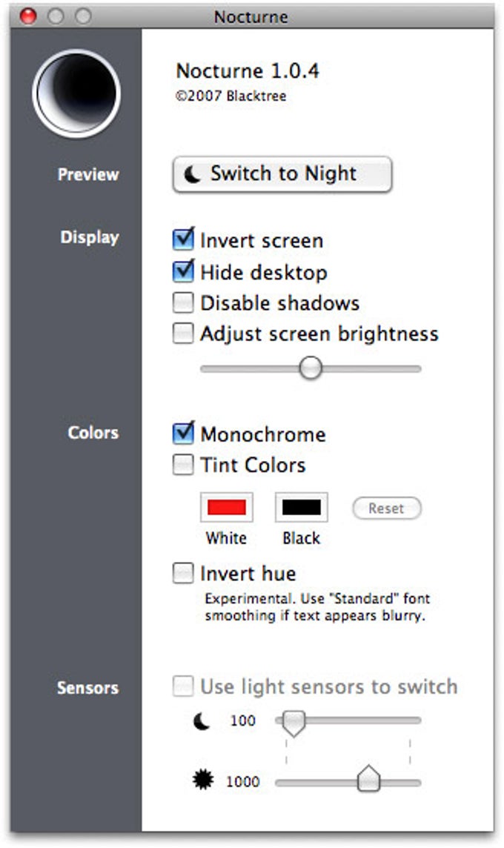Open the Black color swatch
The height and width of the screenshot is (848, 504).
301,507
